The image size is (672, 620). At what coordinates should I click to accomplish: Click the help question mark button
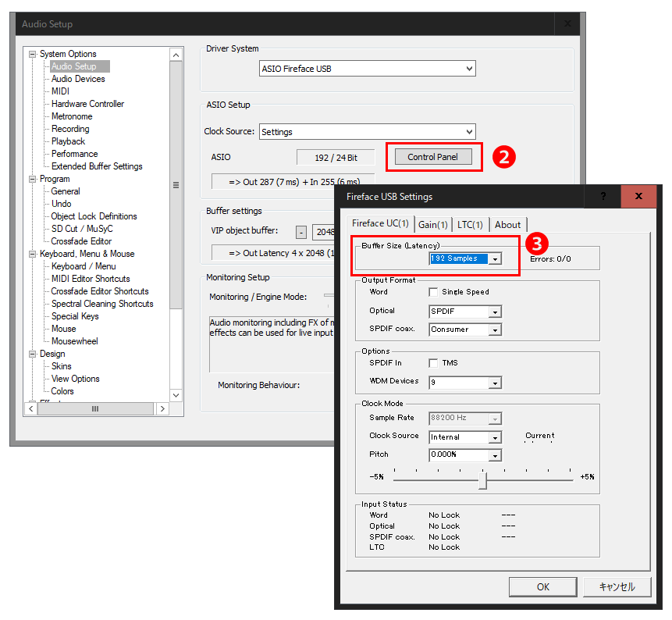(x=603, y=196)
